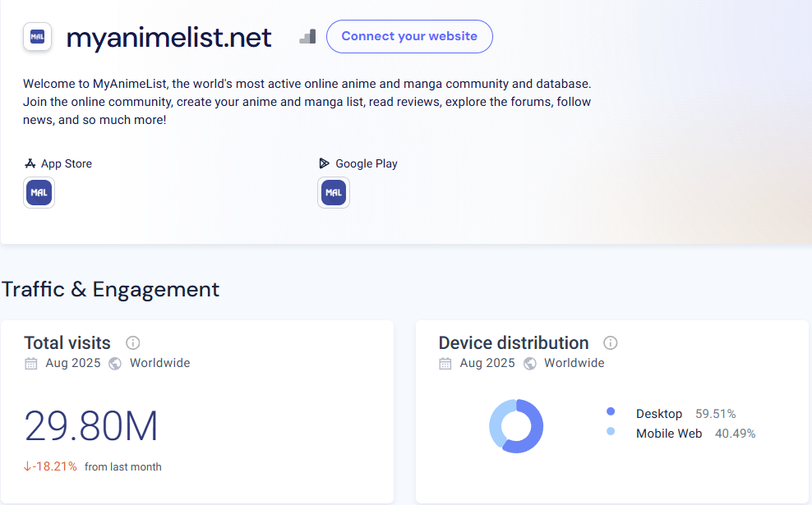812x505 pixels.
Task: Show the Total visits info tooltip
Action: pos(132,343)
